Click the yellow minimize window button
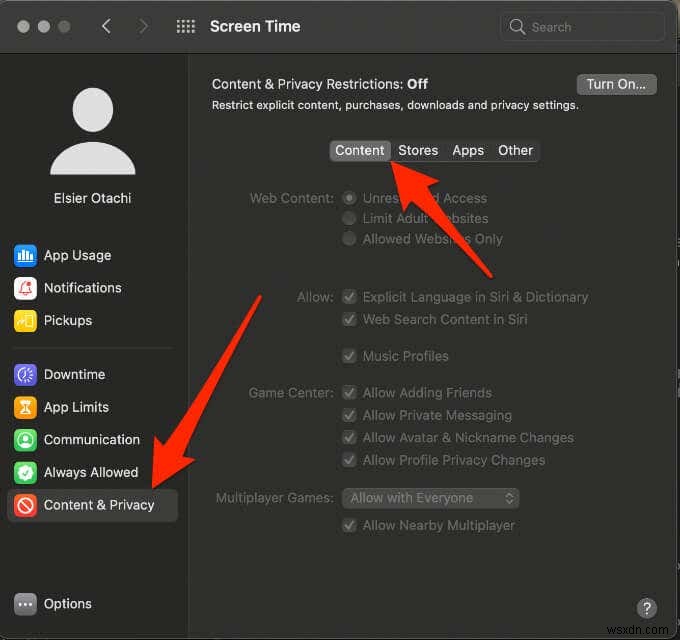 (x=44, y=26)
